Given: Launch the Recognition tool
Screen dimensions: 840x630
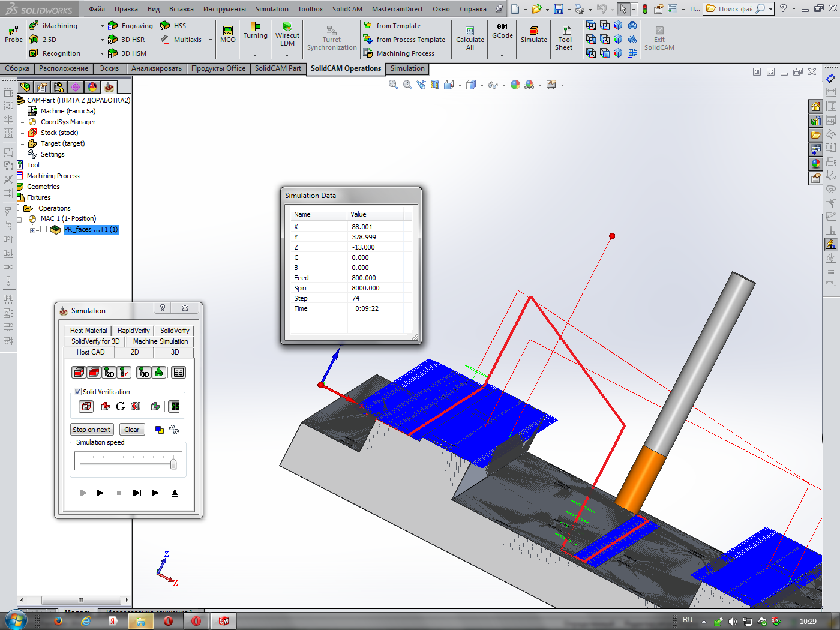Looking at the screenshot, I should point(55,53).
